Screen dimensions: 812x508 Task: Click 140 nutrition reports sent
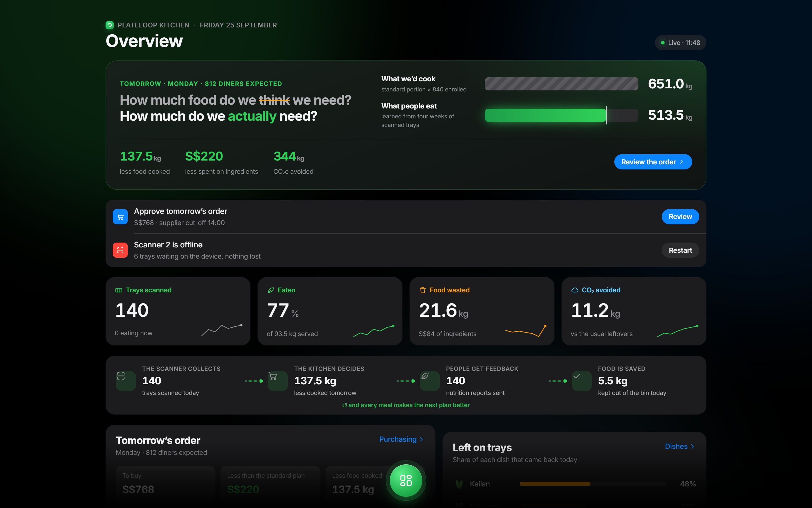coord(482,381)
